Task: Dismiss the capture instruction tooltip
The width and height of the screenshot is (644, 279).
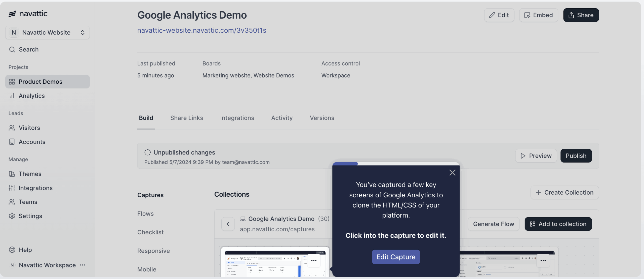Action: (x=452, y=172)
